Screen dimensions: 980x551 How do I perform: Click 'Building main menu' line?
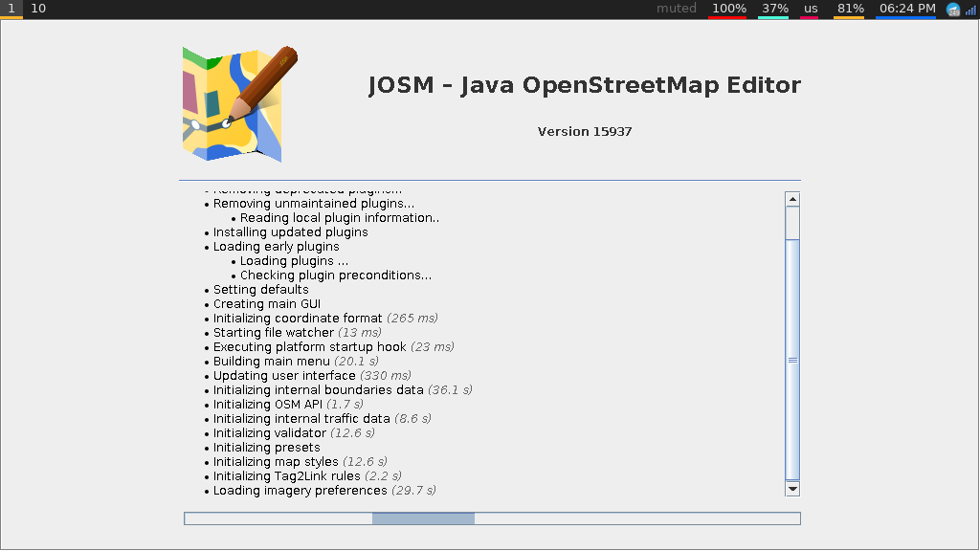pyautogui.click(x=296, y=361)
